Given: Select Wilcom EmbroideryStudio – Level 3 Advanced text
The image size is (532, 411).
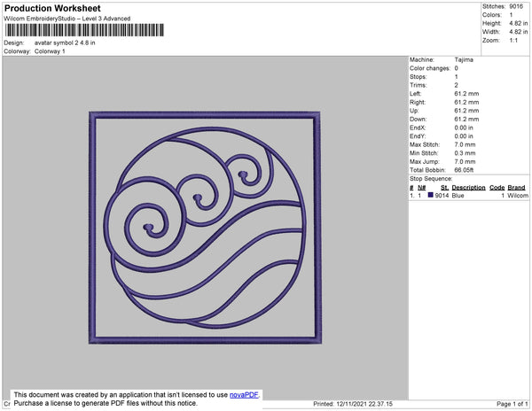Looking at the screenshot, I should pyautogui.click(x=67, y=19).
